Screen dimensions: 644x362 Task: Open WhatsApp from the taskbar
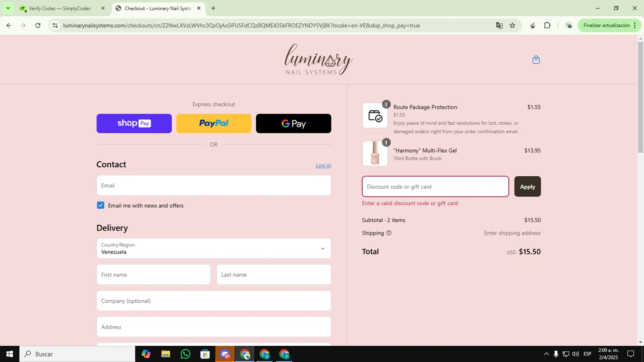pyautogui.click(x=185, y=354)
